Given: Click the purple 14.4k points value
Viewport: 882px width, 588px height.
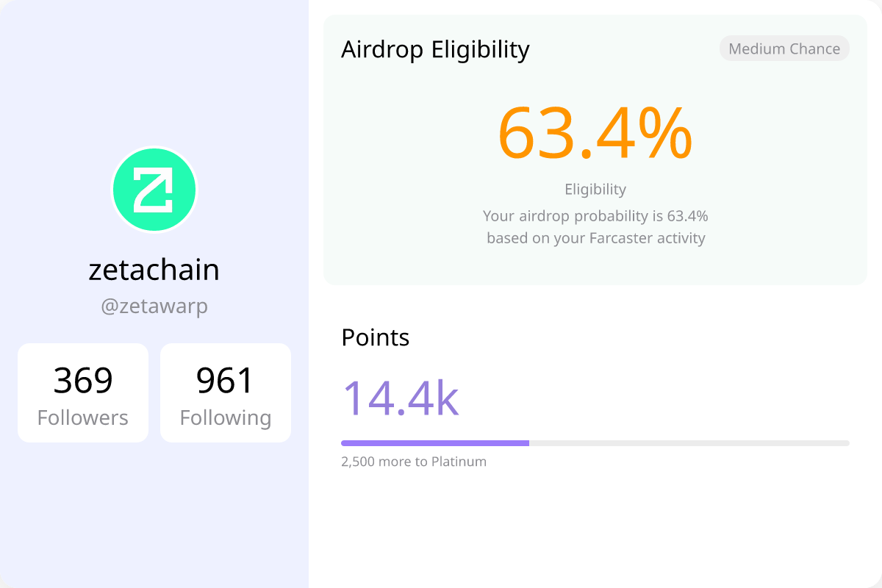Looking at the screenshot, I should 401,398.
